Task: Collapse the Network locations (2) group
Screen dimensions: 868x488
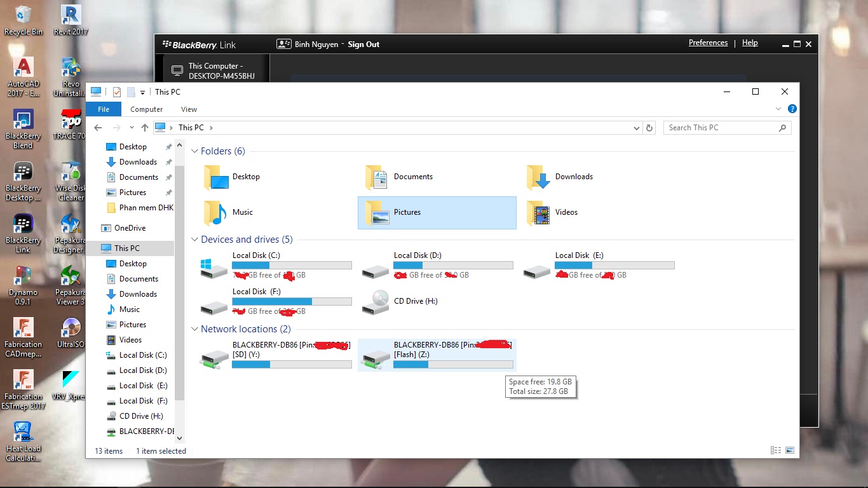Action: click(194, 329)
